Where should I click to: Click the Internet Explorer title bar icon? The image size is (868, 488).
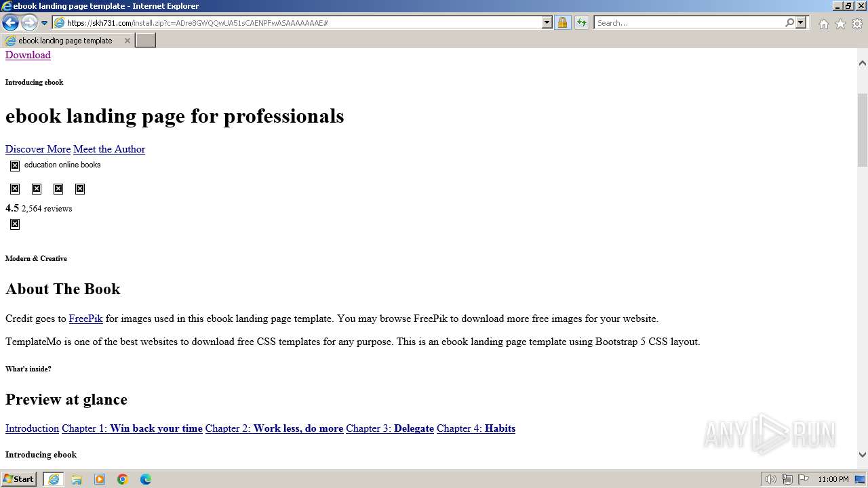pyautogui.click(x=7, y=6)
